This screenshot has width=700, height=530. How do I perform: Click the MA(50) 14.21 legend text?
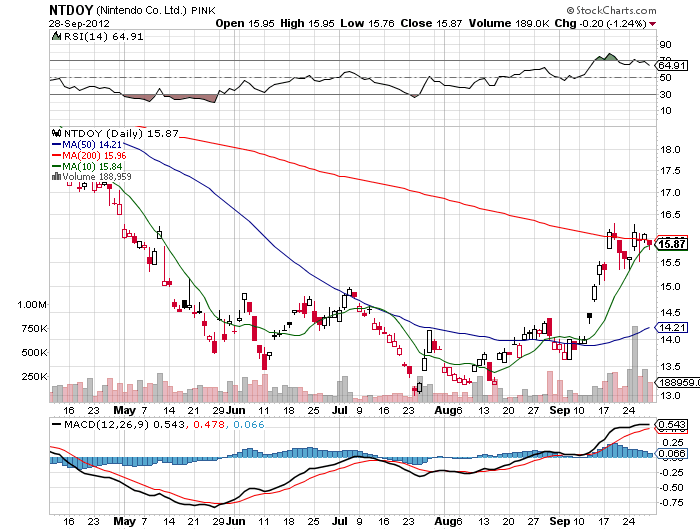pyautogui.click(x=92, y=144)
